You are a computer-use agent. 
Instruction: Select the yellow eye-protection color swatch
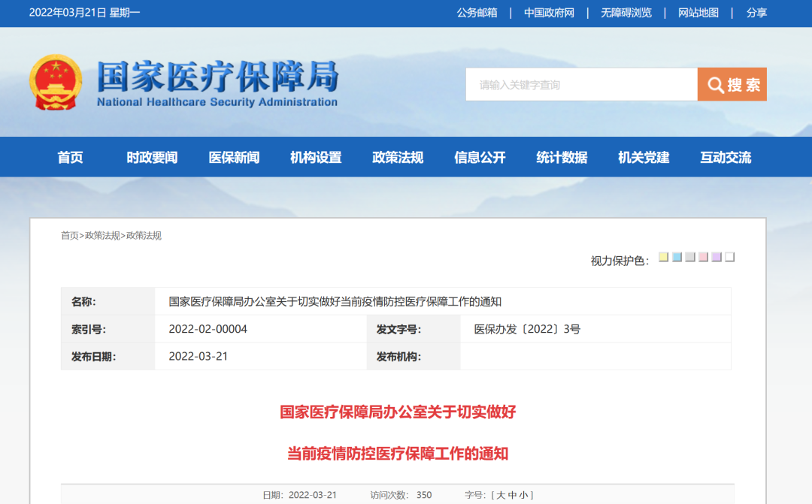point(663,256)
